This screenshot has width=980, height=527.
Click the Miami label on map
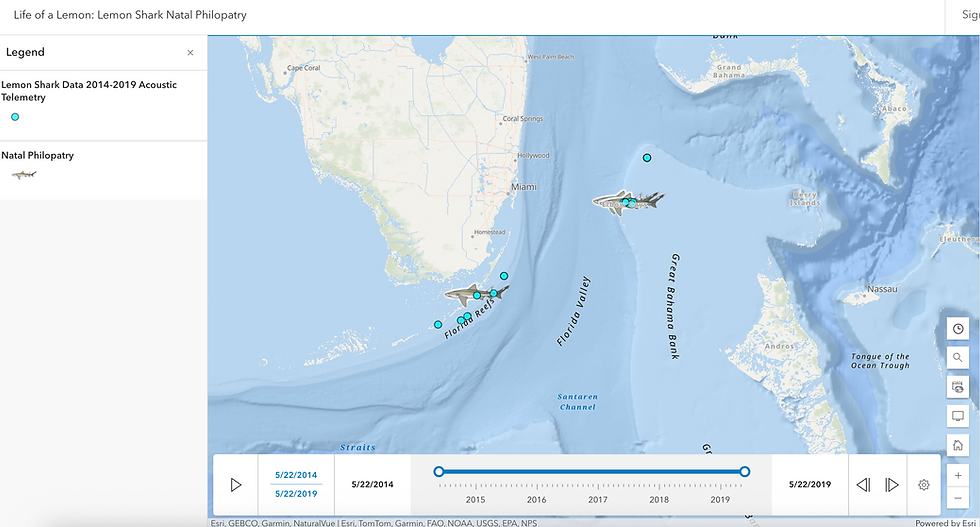pos(524,187)
